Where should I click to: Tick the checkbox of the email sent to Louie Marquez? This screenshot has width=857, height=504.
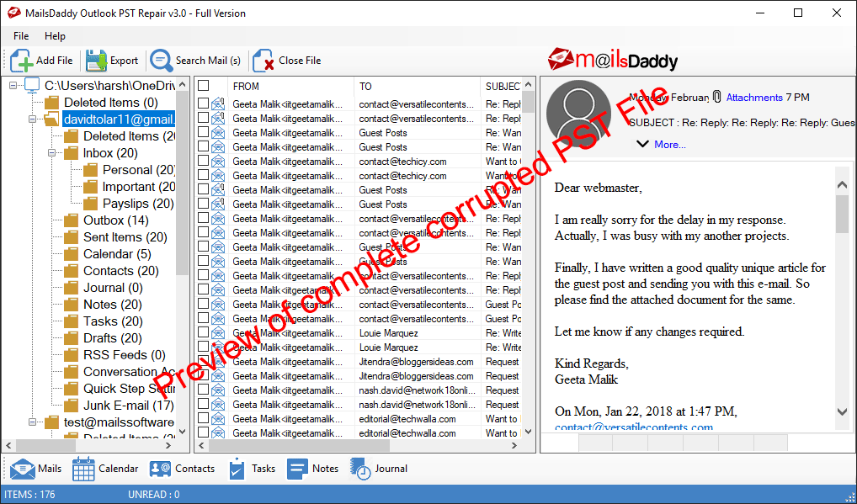coord(203,333)
